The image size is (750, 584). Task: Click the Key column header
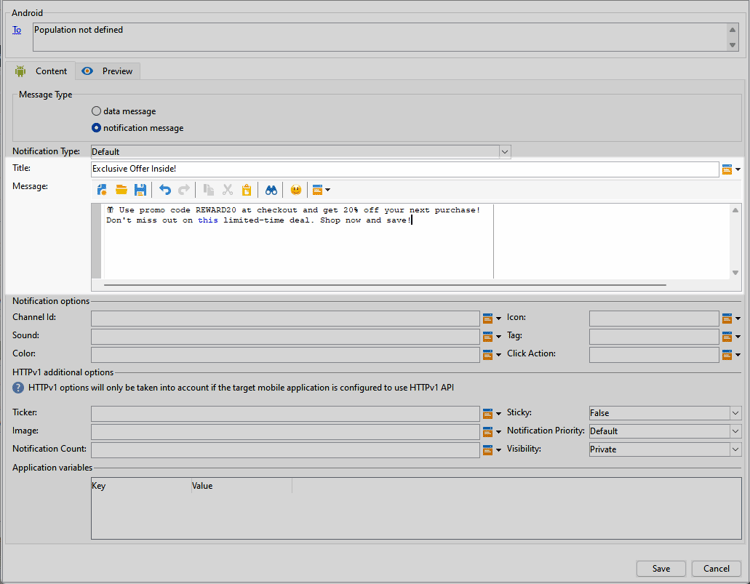[142, 485]
